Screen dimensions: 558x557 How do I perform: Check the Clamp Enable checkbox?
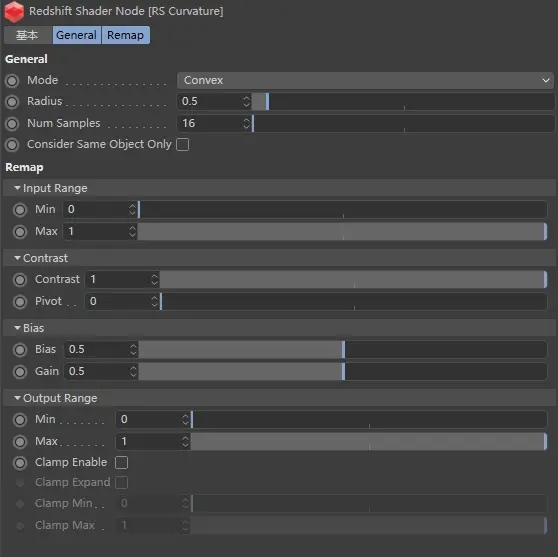[121, 463]
